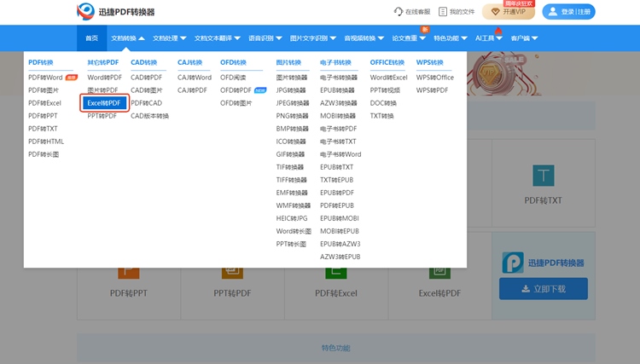Open 在线客服 headset icon
The image size is (640, 364).
(x=398, y=11)
